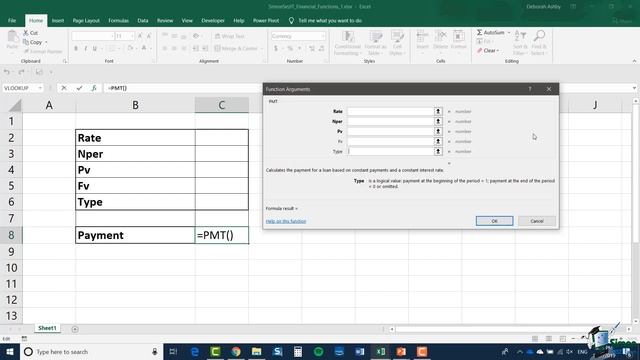This screenshot has height=360, width=640.
Task: Click the Conditional Formatting button
Action: 347,42
